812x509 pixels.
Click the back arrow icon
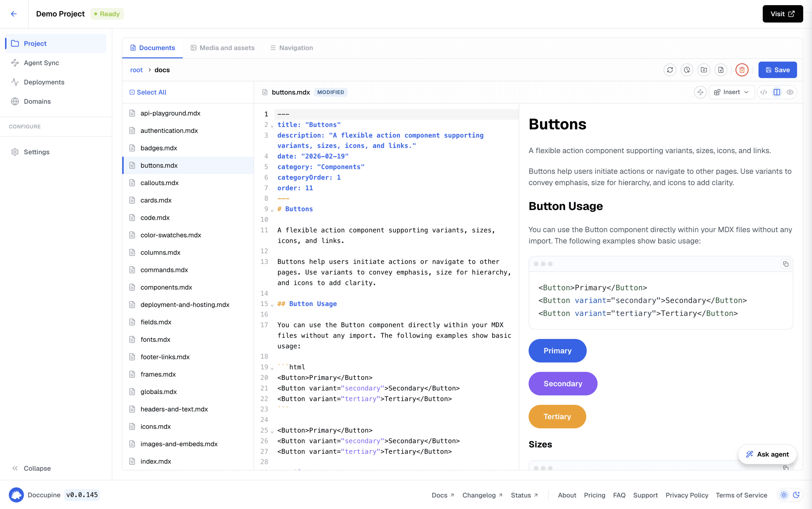pos(14,14)
